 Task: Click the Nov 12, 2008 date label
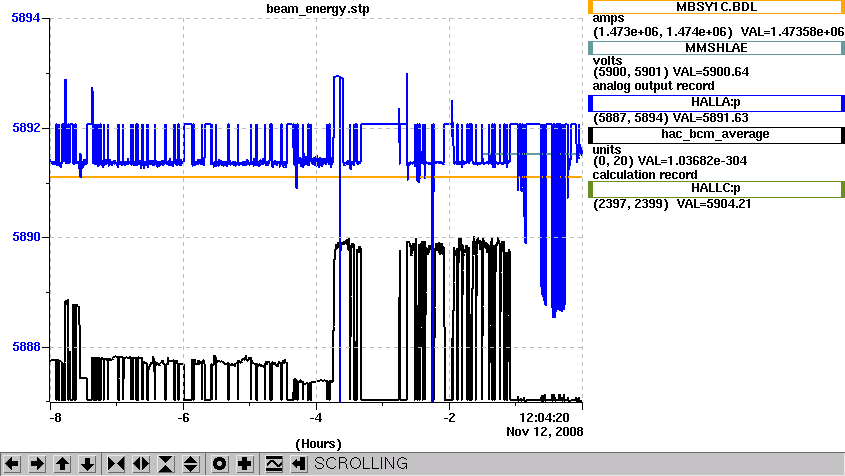pyautogui.click(x=544, y=432)
